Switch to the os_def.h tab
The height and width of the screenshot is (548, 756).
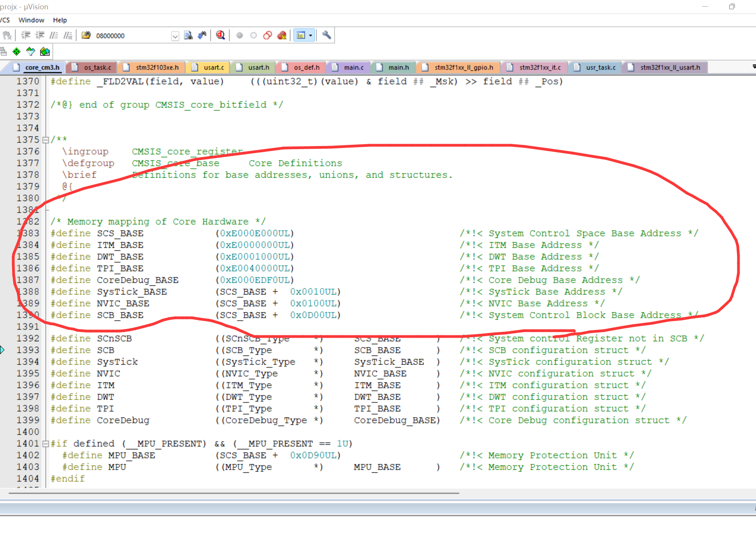[x=302, y=67]
